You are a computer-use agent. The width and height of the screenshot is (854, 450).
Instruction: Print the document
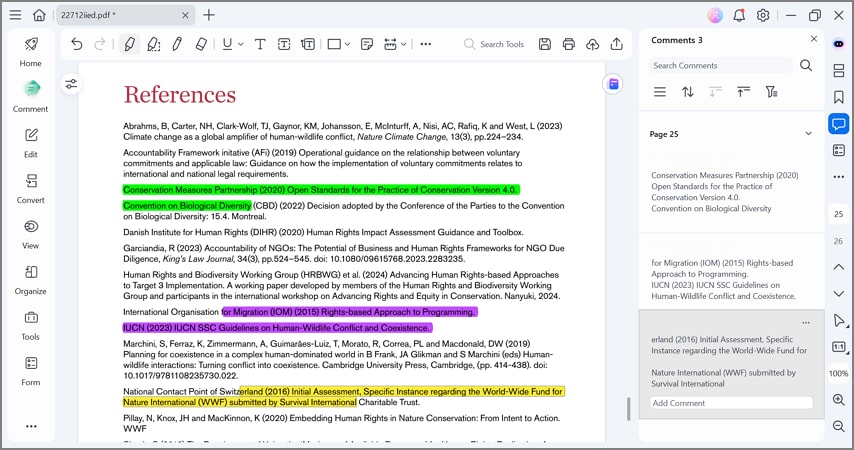(569, 44)
